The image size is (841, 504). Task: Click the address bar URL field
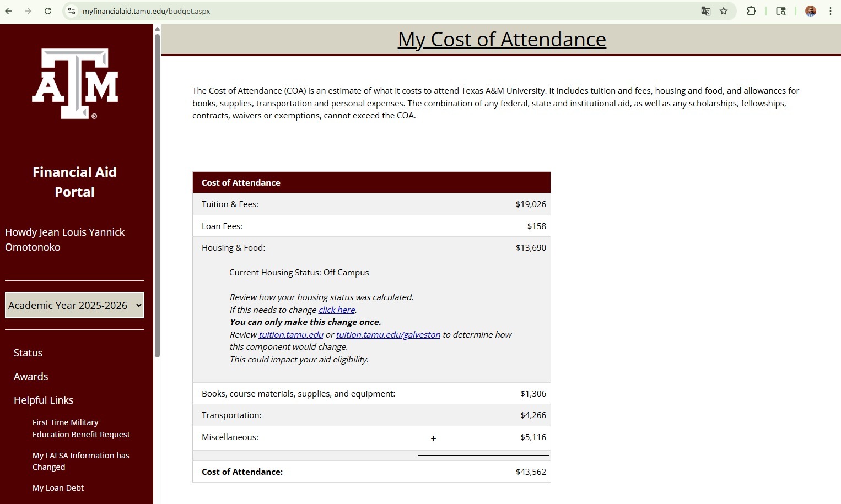[386, 11]
